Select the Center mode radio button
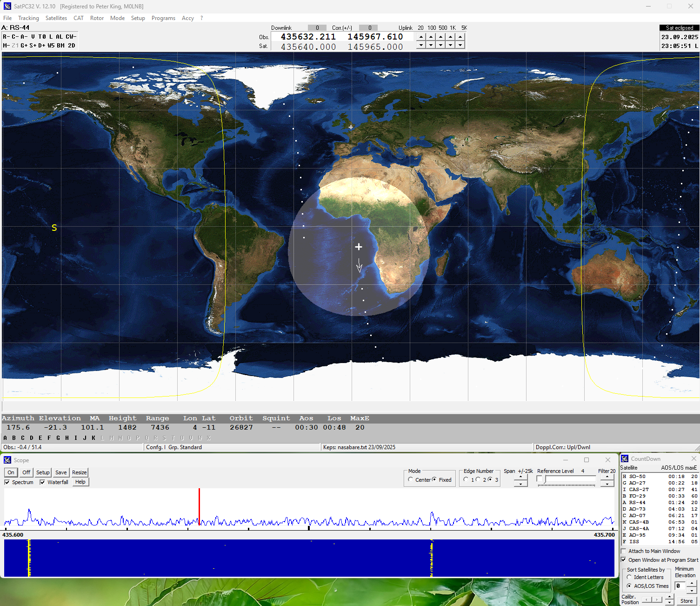 pos(411,479)
